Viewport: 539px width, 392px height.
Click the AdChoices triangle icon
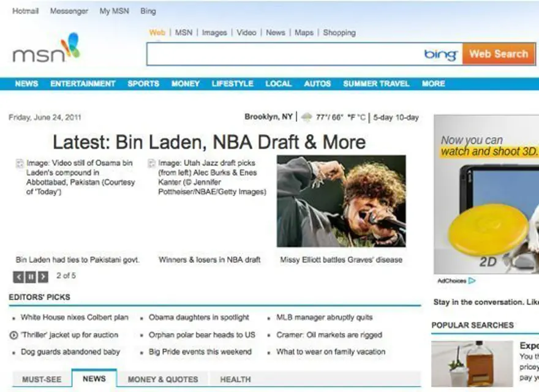[x=472, y=281]
